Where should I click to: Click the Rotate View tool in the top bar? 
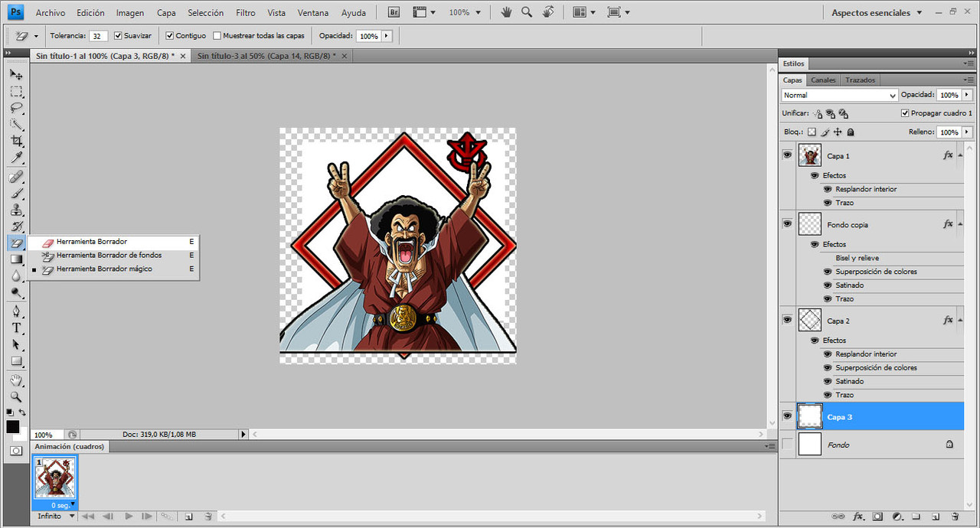548,12
